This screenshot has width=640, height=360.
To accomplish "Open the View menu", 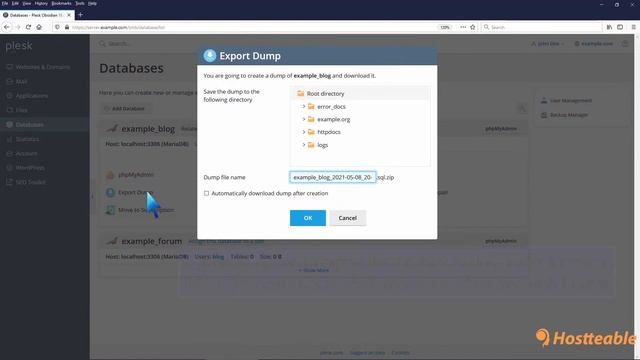I will (27, 3).
